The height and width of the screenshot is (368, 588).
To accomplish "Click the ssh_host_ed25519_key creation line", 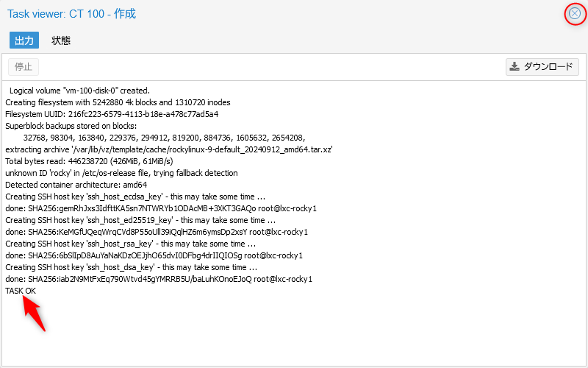I will (140, 220).
